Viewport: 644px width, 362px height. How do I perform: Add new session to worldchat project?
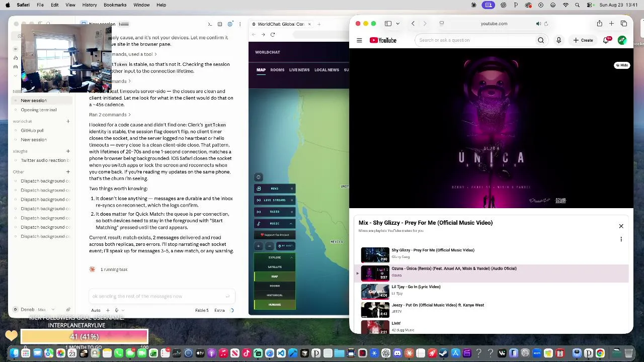[68, 121]
